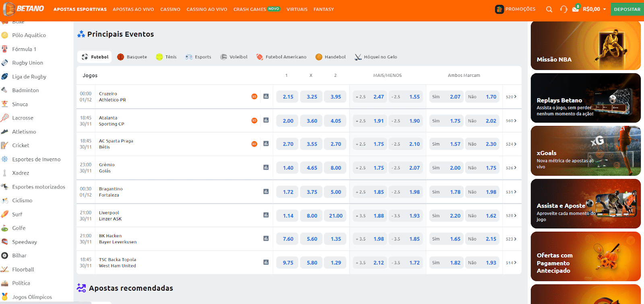The width and height of the screenshot is (644, 304).
Task: Switch to the Handebol tab
Action: point(330,57)
